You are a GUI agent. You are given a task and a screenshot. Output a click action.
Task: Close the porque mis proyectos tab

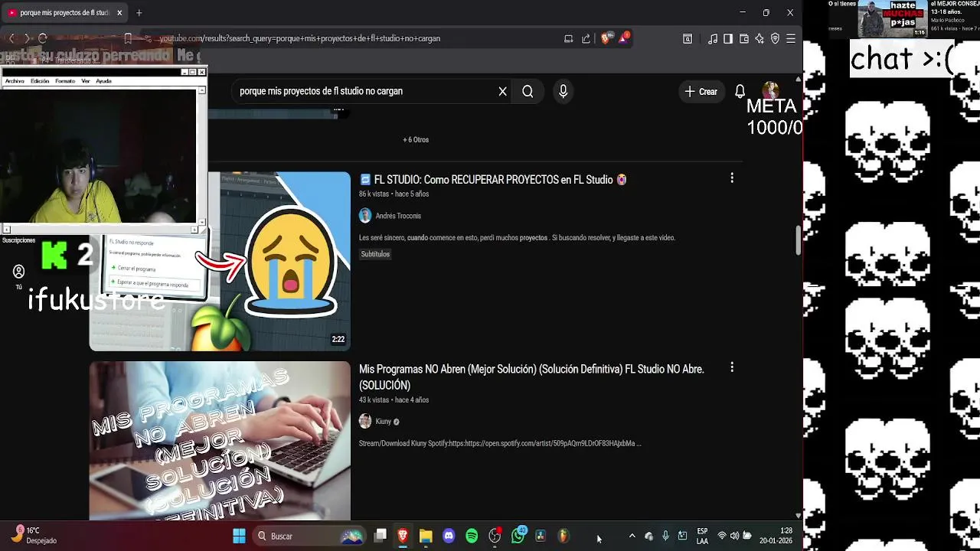(x=119, y=13)
